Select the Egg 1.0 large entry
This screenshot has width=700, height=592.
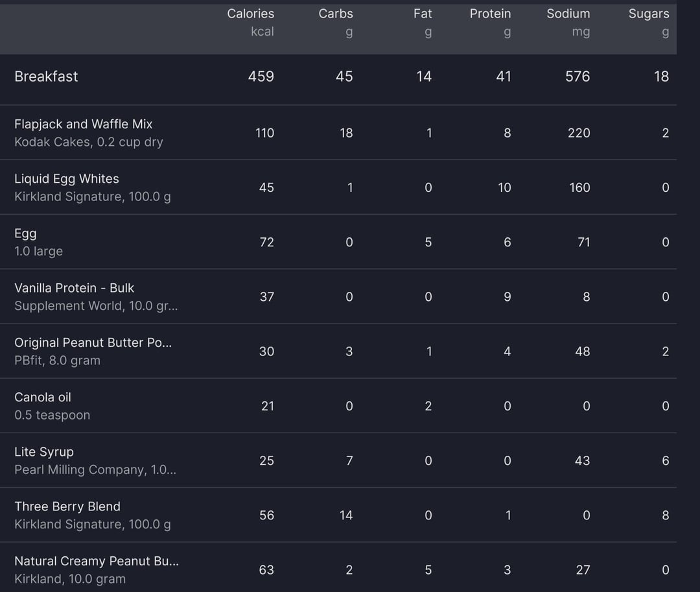point(338,242)
